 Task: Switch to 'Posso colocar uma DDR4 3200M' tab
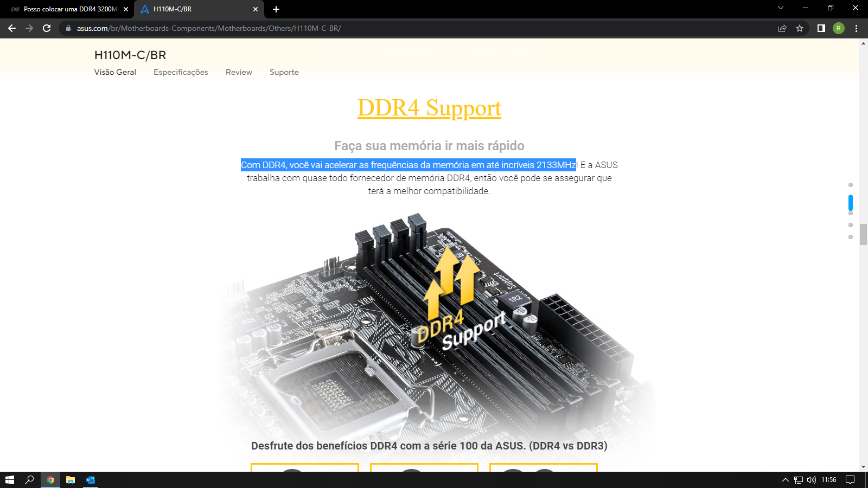click(67, 9)
